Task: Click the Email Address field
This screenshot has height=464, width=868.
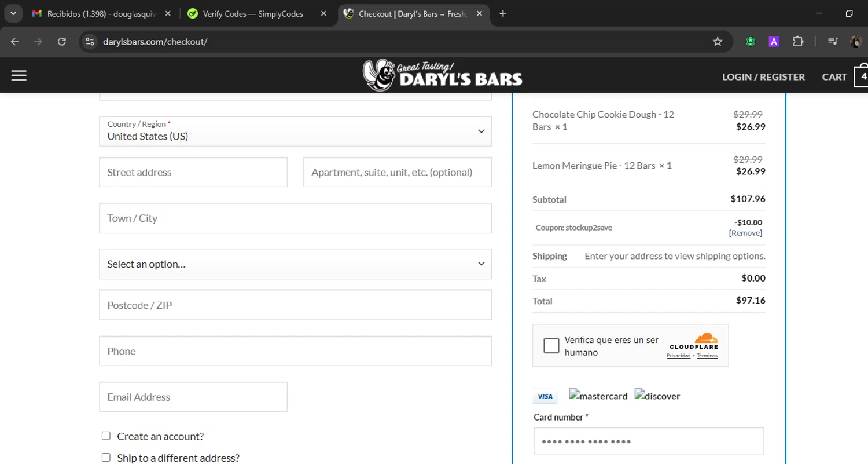Action: click(193, 397)
